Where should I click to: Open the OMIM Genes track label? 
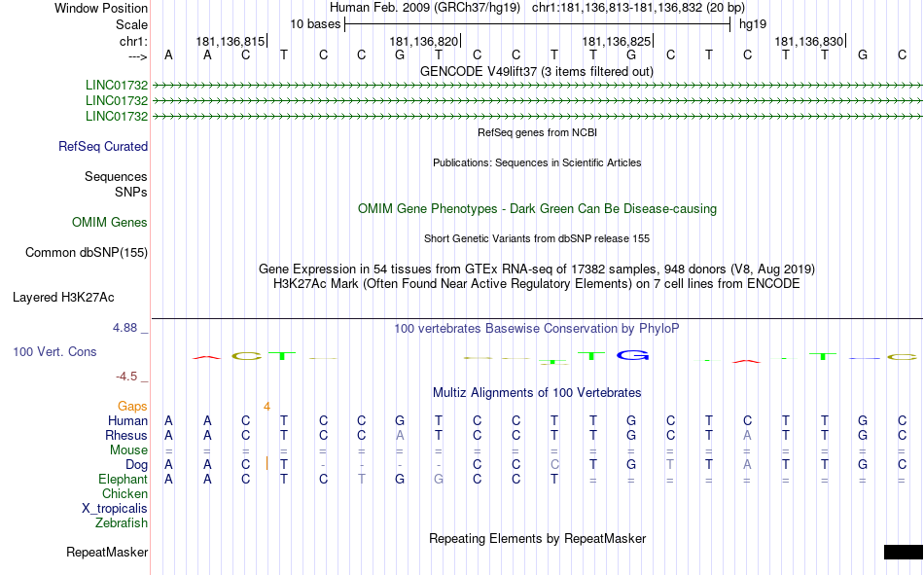click(x=110, y=223)
